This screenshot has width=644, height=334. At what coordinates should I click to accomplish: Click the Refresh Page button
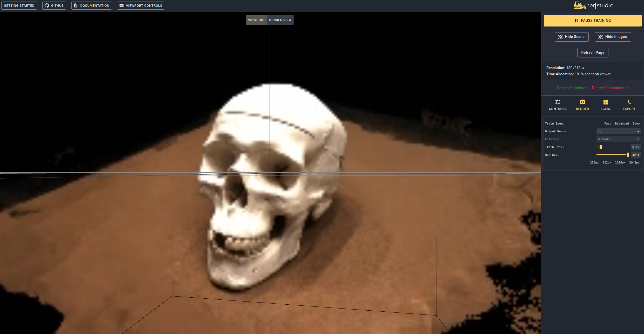coord(593,53)
